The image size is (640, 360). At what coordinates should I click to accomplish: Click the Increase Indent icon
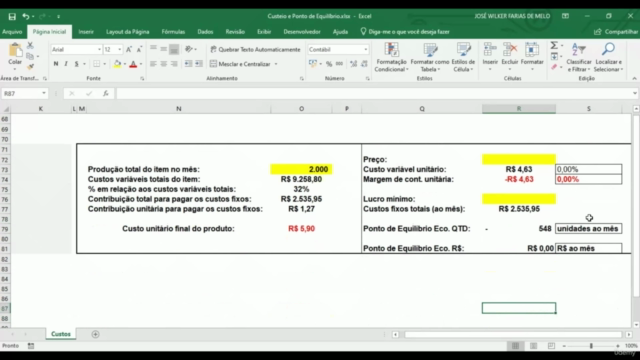point(199,64)
